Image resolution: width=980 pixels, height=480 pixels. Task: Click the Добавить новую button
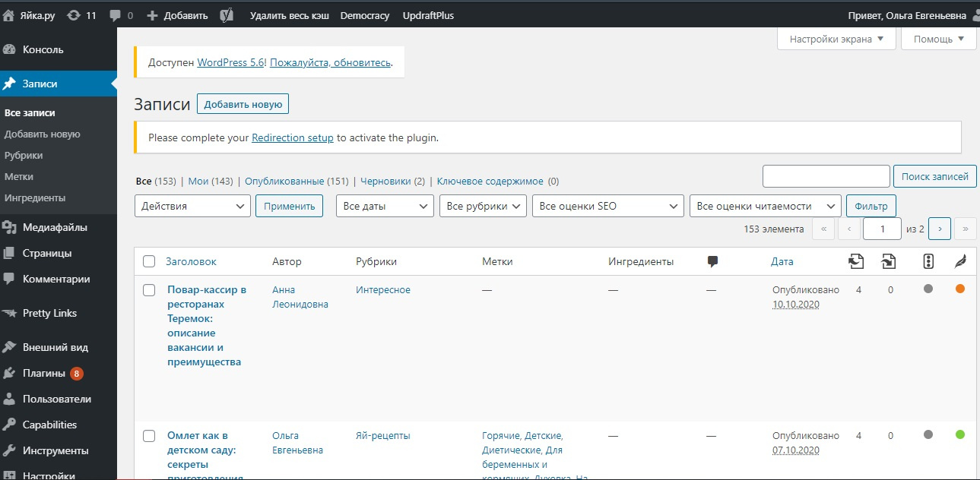[243, 105]
